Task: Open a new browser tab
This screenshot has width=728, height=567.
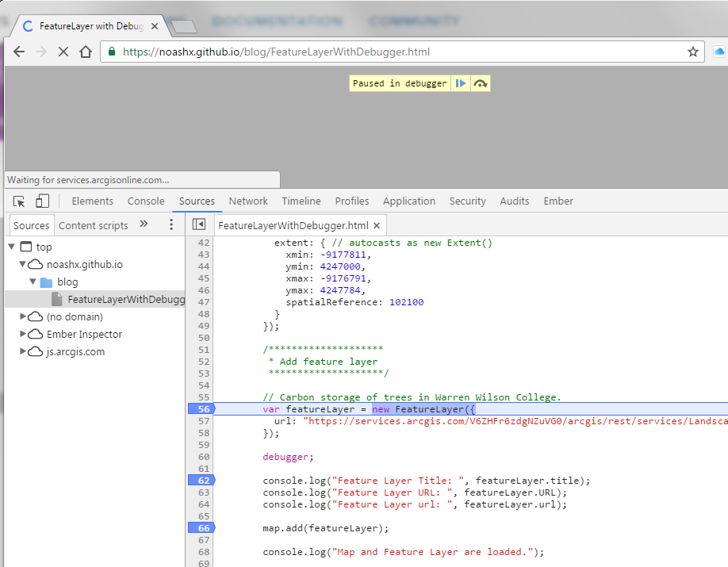Action: [184, 26]
